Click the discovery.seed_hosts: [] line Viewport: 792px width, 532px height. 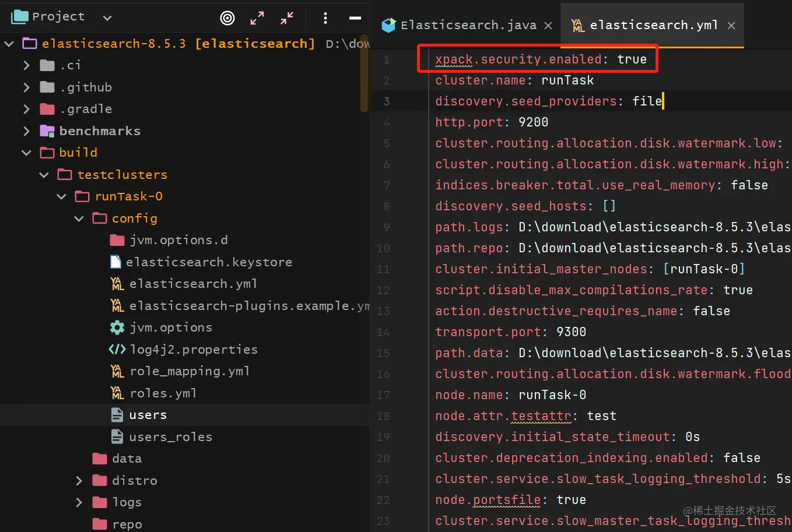(525, 206)
